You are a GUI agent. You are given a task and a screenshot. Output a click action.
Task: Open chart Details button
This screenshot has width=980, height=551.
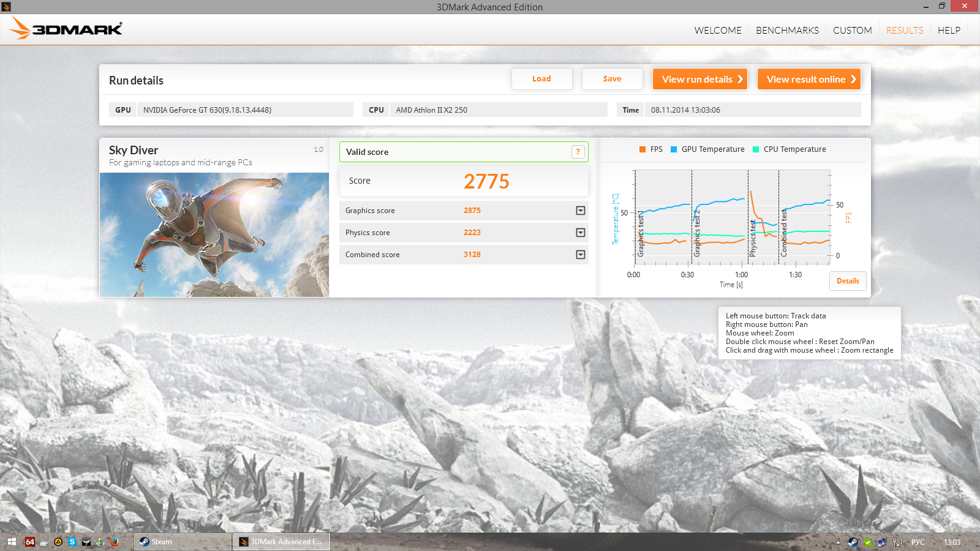point(848,281)
